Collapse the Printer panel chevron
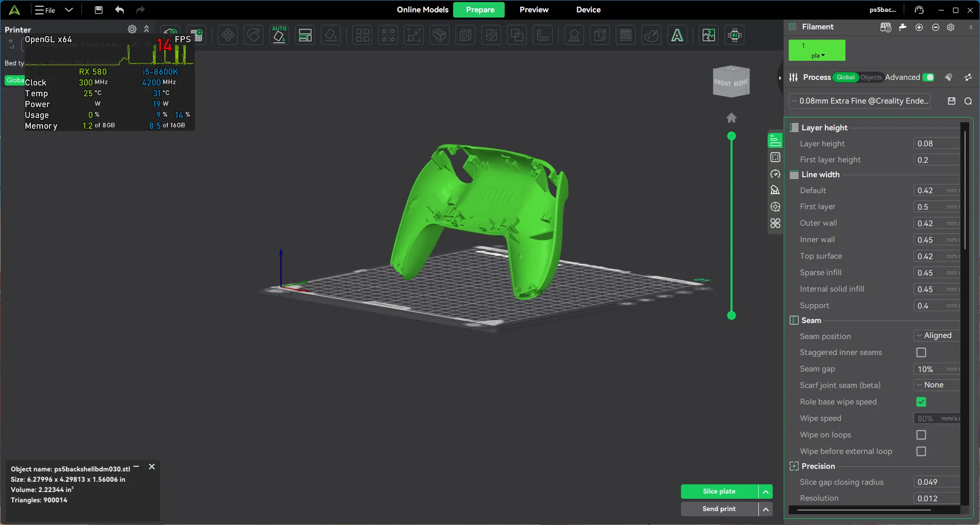This screenshot has height=525, width=980. [146, 29]
